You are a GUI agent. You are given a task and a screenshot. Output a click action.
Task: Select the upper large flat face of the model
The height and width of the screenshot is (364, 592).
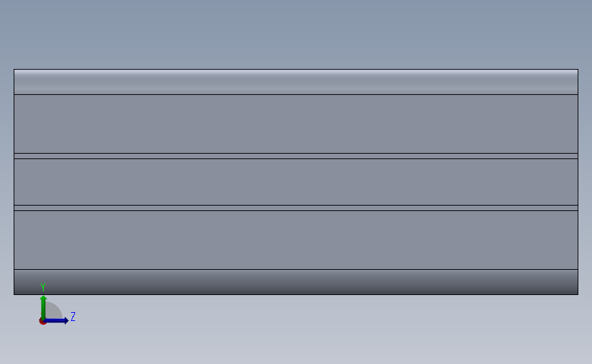[296, 124]
